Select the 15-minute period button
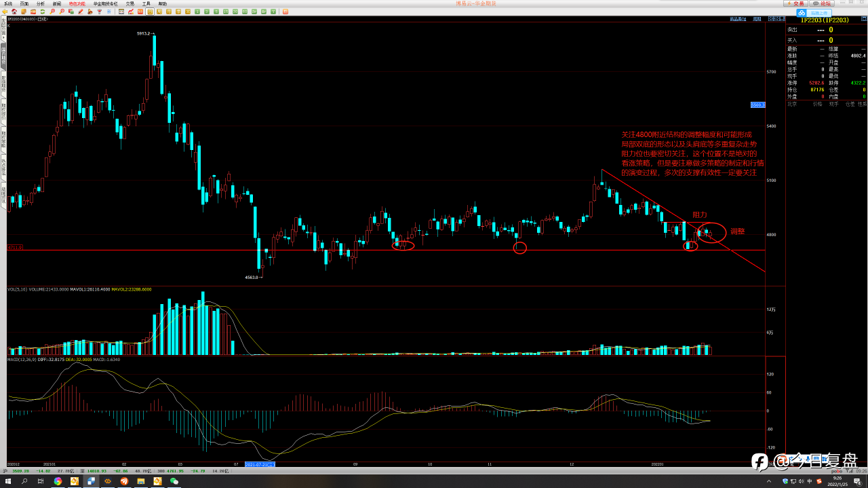 [226, 12]
